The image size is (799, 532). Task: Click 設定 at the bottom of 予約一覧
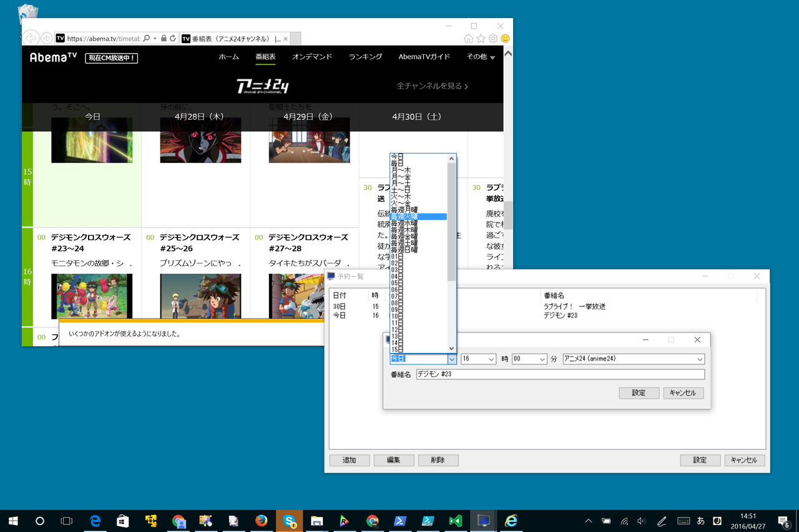[700, 460]
